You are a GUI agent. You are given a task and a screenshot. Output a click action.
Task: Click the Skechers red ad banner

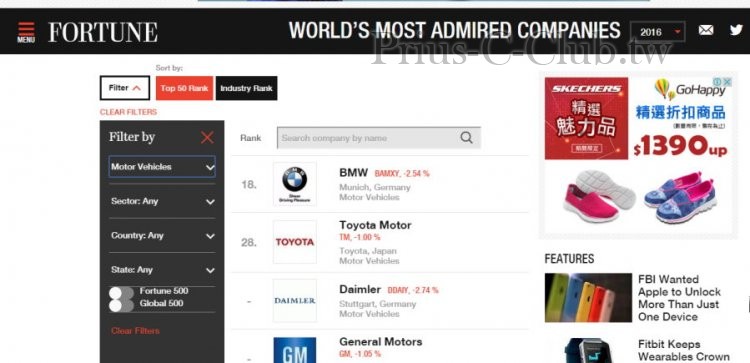click(x=586, y=118)
